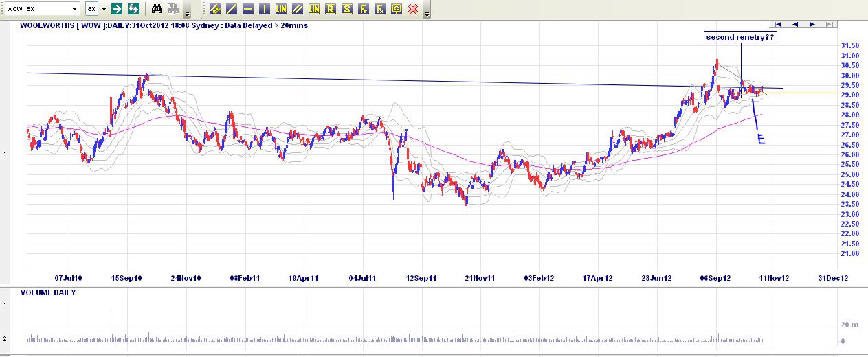The image size is (868, 357).
Task: Click the ax exchange code field
Action: (x=91, y=9)
